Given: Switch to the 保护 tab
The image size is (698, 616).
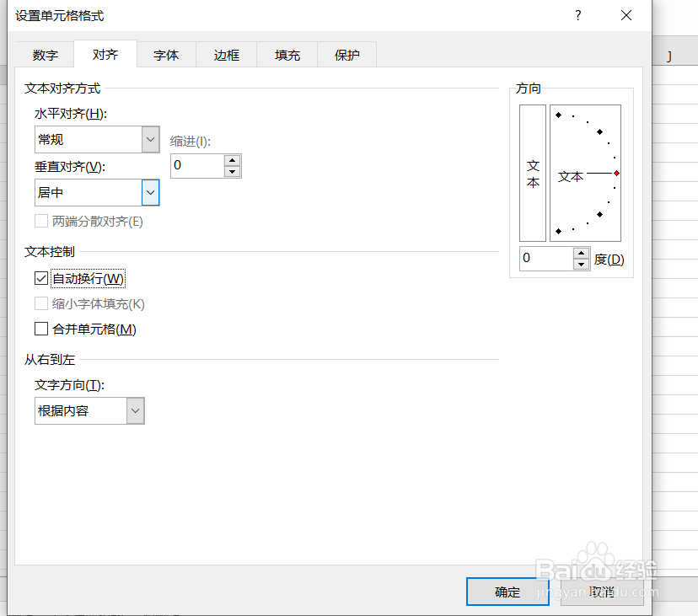Looking at the screenshot, I should tap(346, 55).
